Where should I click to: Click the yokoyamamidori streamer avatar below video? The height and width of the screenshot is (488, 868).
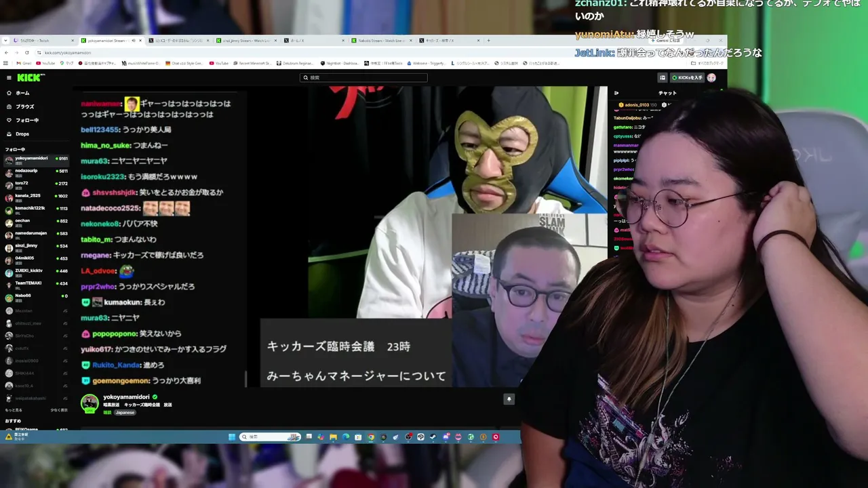(x=90, y=403)
